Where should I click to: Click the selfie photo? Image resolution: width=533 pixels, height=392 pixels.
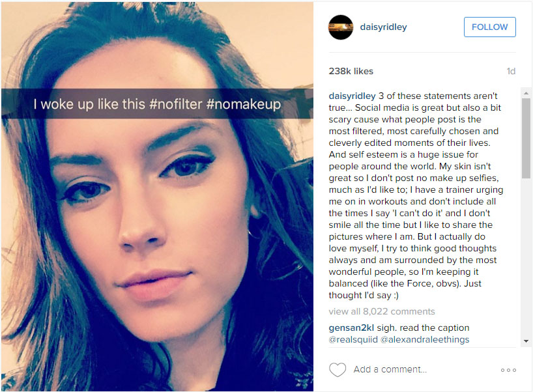(x=157, y=197)
